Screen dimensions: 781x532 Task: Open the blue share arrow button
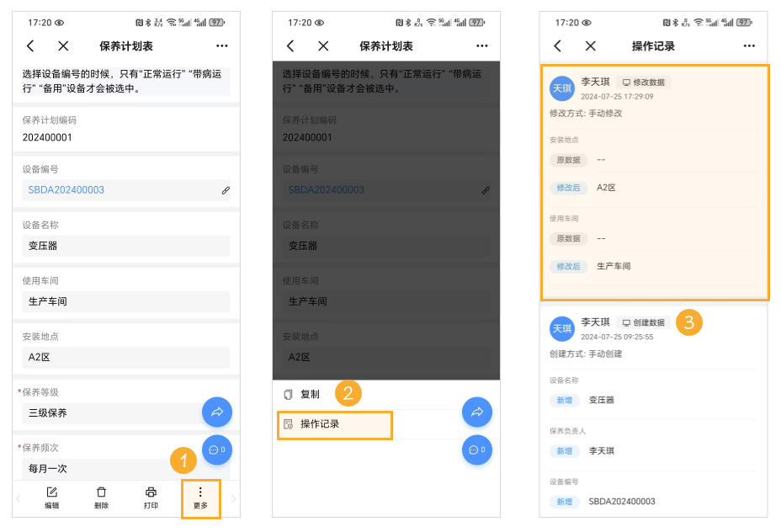[x=217, y=412]
